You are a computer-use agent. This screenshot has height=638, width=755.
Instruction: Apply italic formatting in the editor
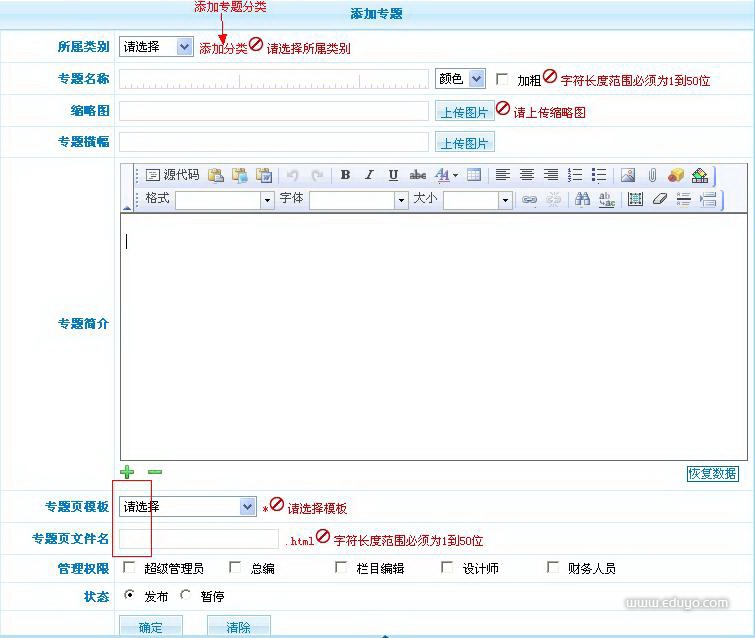tap(369, 175)
